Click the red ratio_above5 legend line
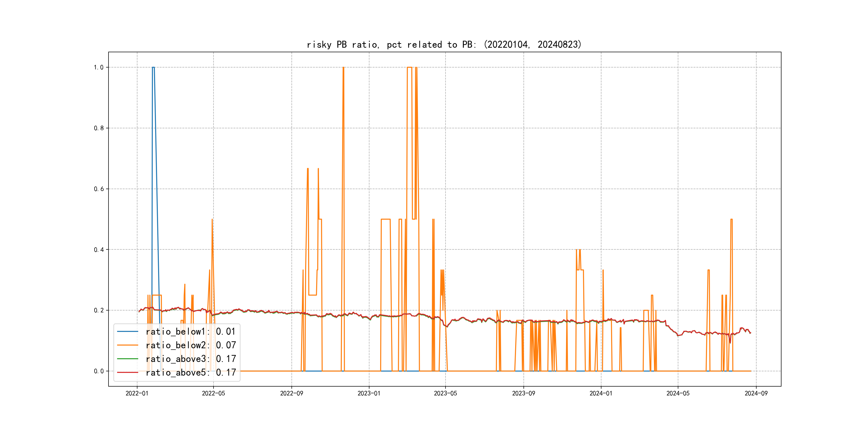 pyautogui.click(x=127, y=372)
